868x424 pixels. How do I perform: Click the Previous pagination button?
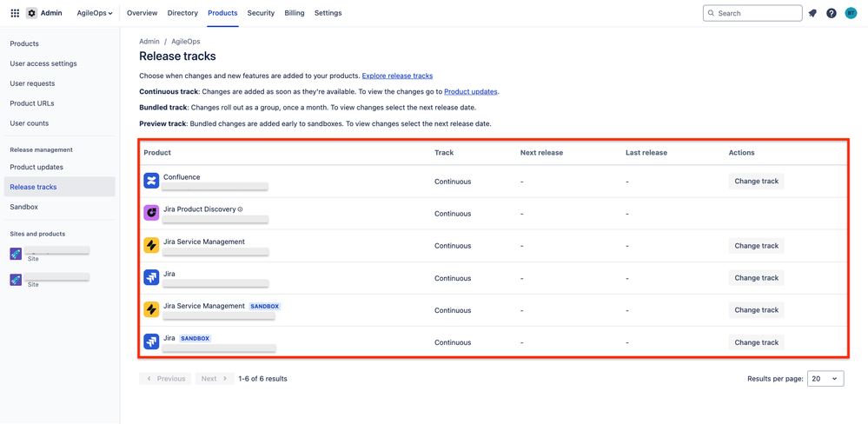[x=165, y=379]
